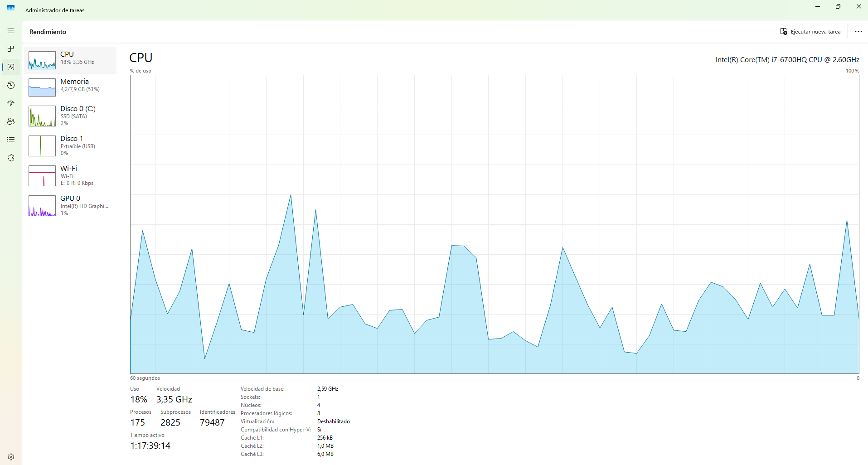Open the three-dot more options menu
Viewport: 868px width, 465px height.
tap(858, 32)
